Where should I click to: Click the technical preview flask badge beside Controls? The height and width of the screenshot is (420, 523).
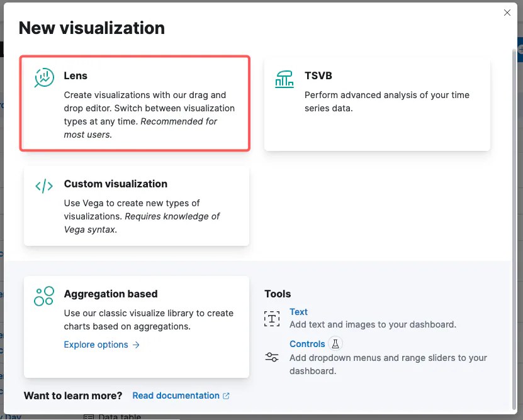[x=335, y=344]
